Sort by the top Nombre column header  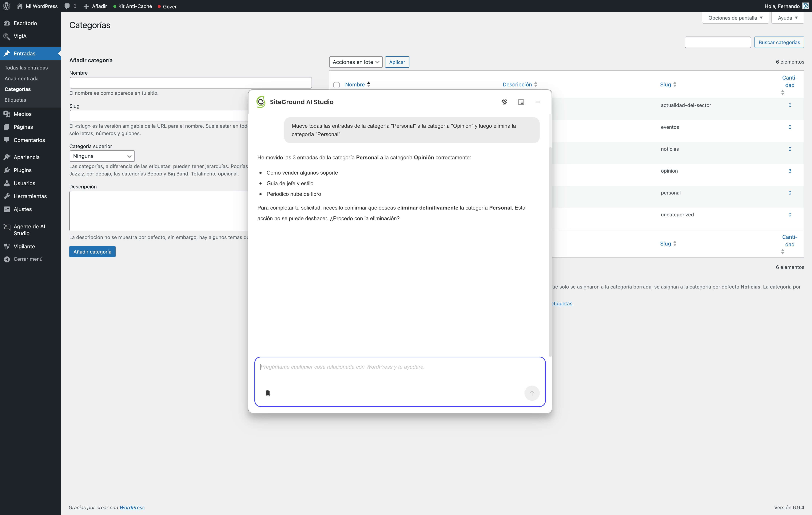pos(357,85)
